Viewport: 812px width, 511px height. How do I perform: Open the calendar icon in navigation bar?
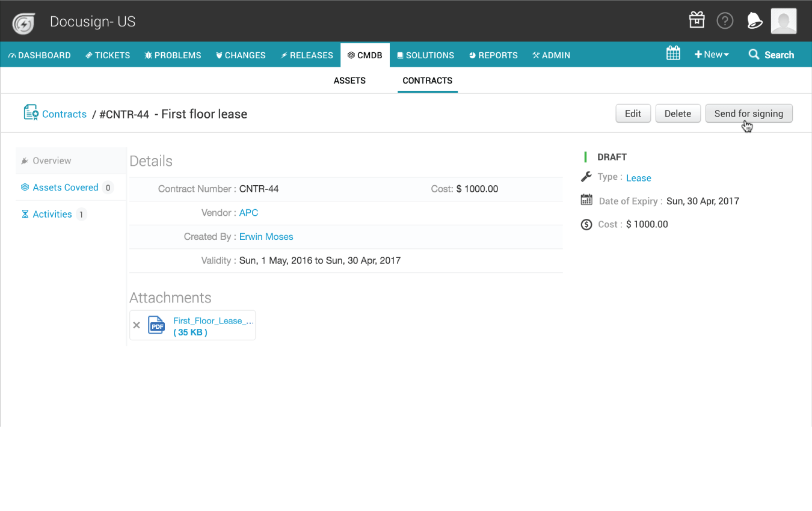(x=673, y=54)
